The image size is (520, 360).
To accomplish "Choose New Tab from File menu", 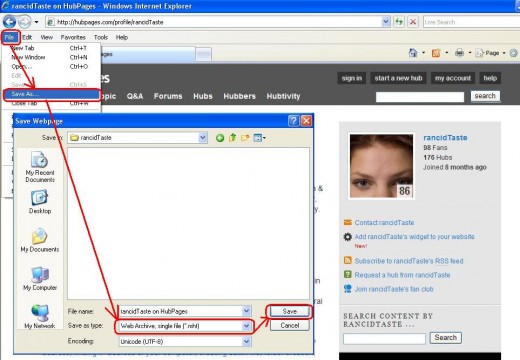I will click(x=50, y=48).
